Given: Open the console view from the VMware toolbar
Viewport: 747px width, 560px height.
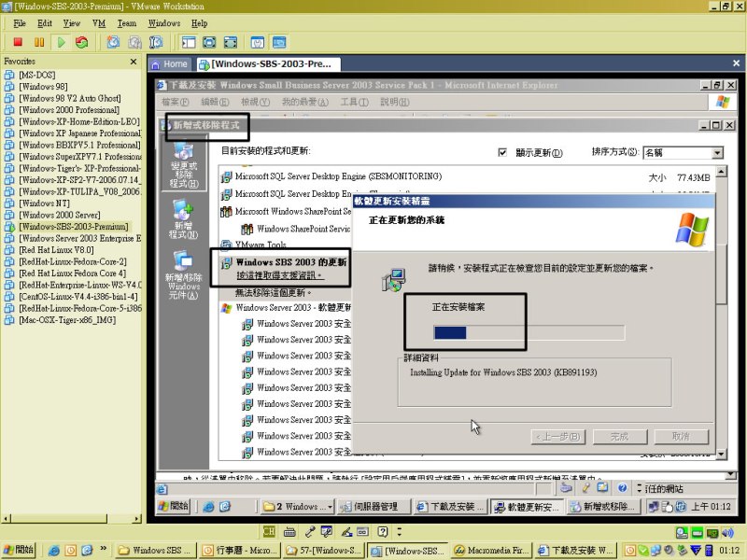Looking at the screenshot, I should [x=279, y=42].
